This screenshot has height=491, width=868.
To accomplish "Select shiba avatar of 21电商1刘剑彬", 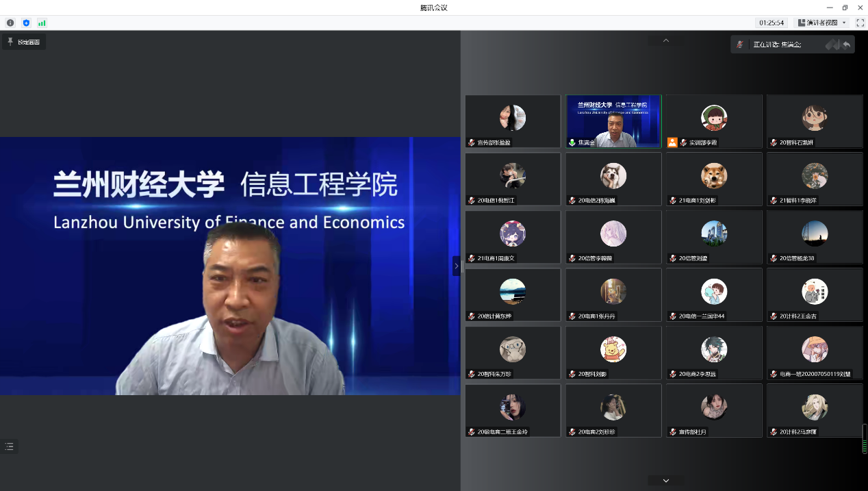I will click(714, 176).
